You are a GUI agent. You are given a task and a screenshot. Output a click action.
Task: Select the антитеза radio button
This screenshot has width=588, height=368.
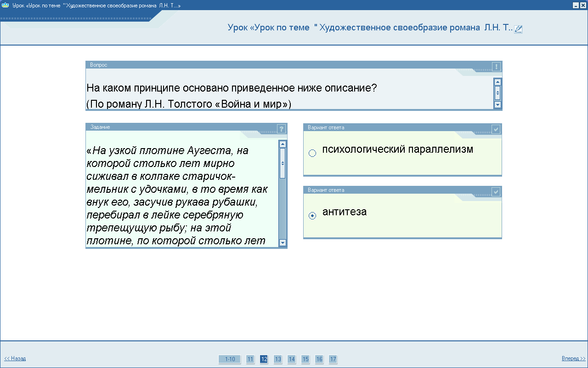pos(312,216)
